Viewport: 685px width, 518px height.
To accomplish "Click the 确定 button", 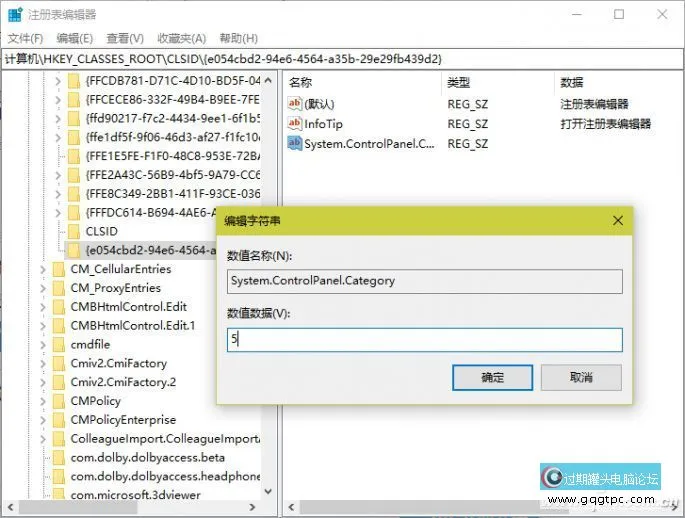I will 492,377.
